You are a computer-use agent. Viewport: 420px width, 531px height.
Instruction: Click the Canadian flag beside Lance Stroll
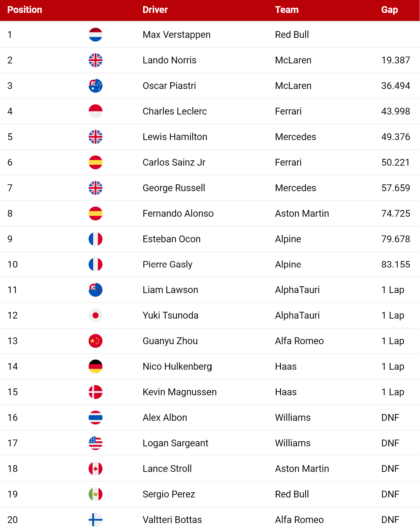[x=95, y=469]
